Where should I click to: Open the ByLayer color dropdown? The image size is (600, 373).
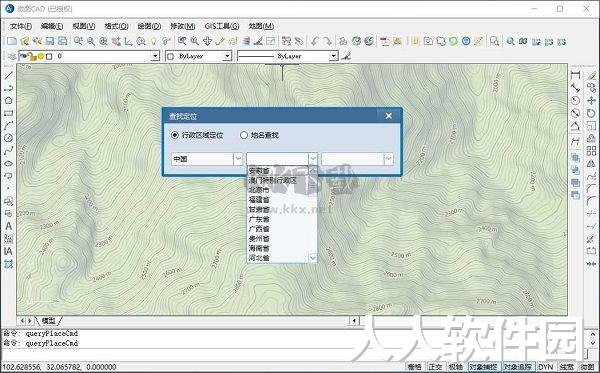[227, 56]
